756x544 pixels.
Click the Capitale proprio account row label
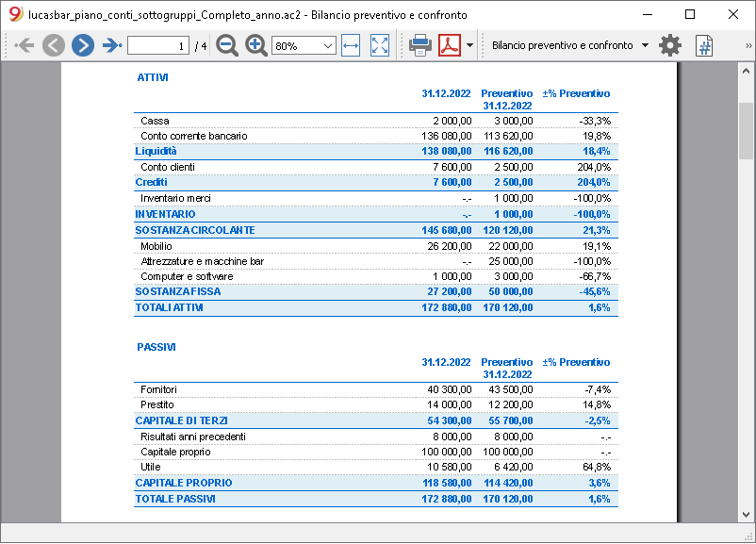[175, 452]
